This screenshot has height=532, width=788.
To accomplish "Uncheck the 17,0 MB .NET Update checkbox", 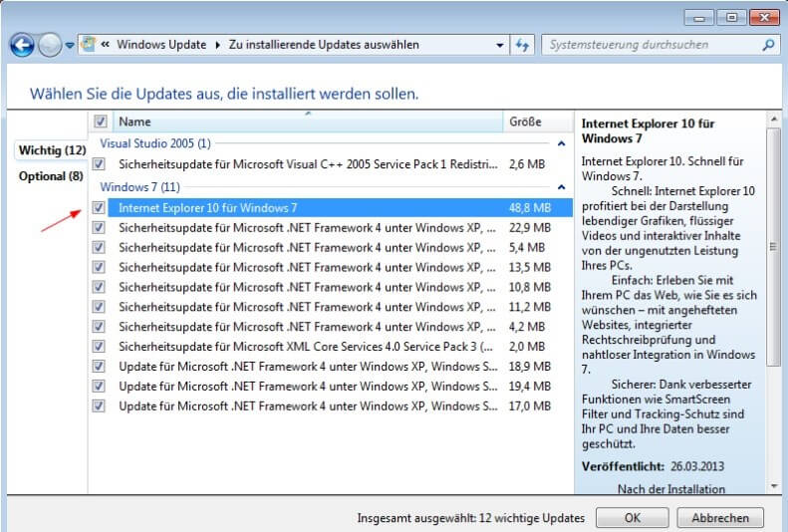I will (99, 405).
